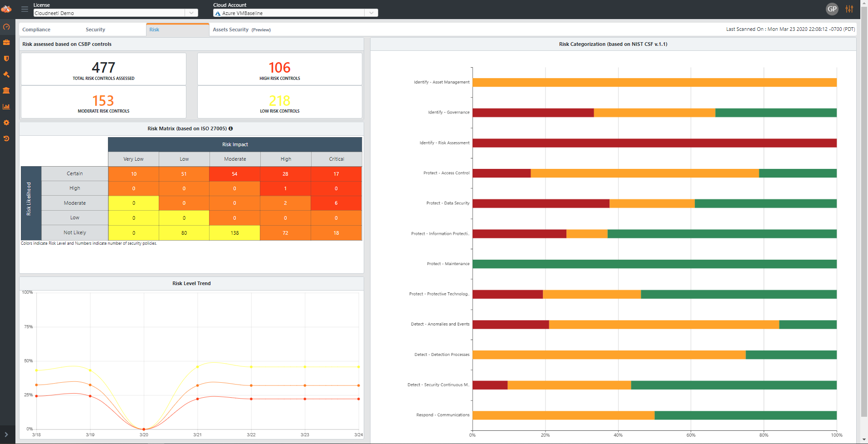
Task: Open the License dropdown showing Cloudneeti Demo
Action: click(x=192, y=12)
